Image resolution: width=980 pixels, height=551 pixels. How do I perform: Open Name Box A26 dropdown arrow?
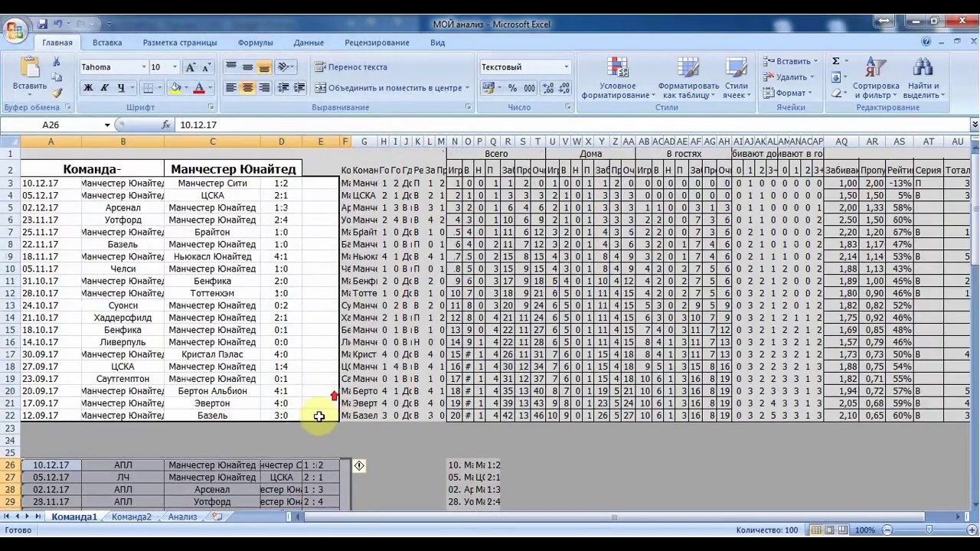[x=107, y=125]
